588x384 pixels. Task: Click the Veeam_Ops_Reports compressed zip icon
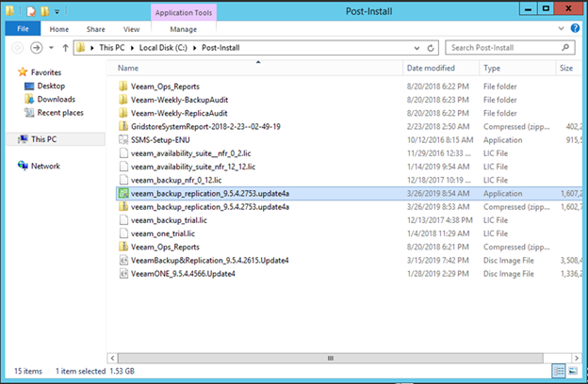[x=123, y=247]
